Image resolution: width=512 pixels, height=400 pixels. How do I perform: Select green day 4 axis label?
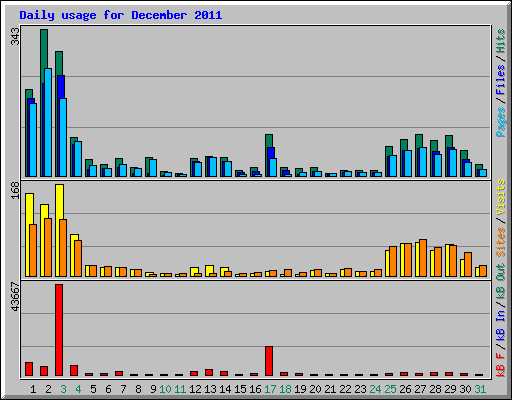tap(78, 389)
